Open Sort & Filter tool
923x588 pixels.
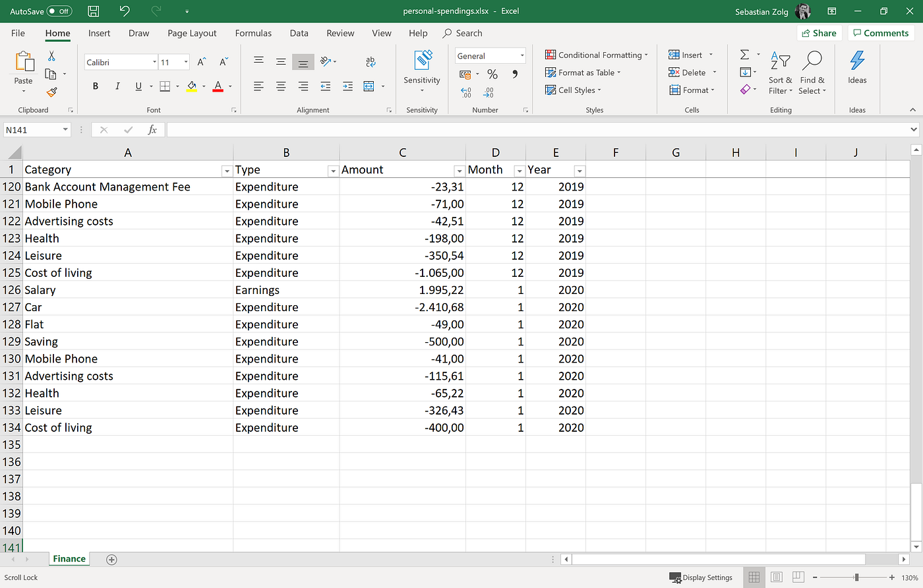pos(781,73)
